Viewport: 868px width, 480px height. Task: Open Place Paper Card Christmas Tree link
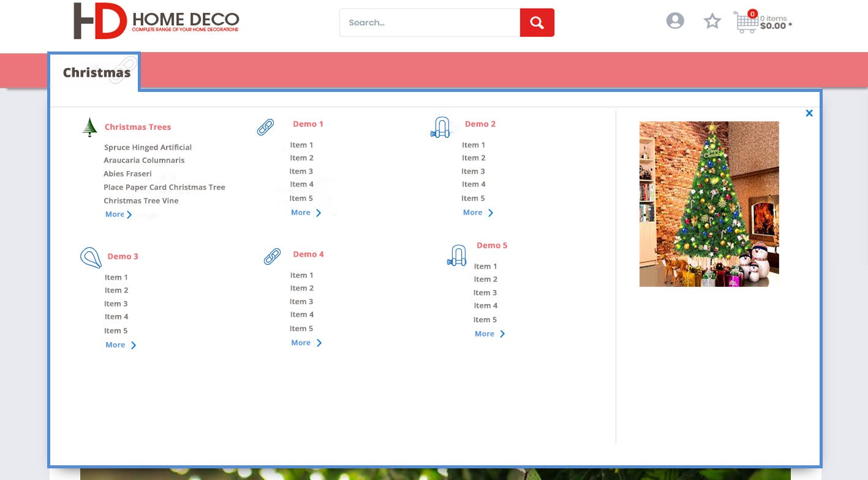click(x=164, y=187)
